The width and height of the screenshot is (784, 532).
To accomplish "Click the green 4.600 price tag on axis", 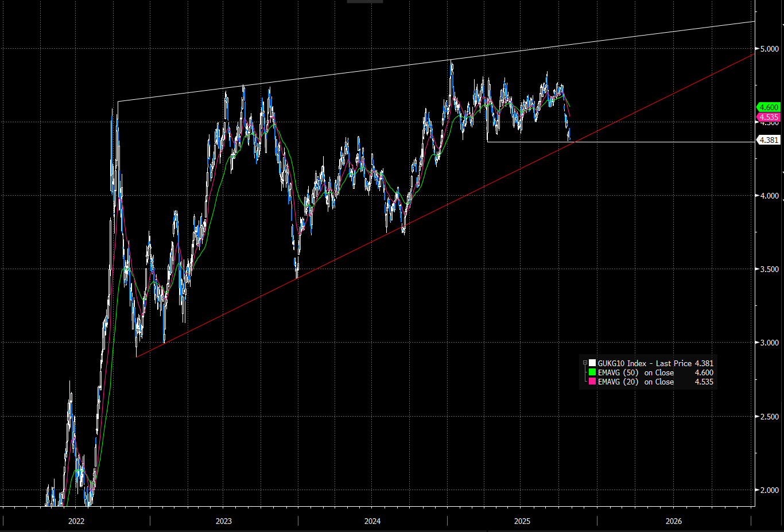I will 769,107.
